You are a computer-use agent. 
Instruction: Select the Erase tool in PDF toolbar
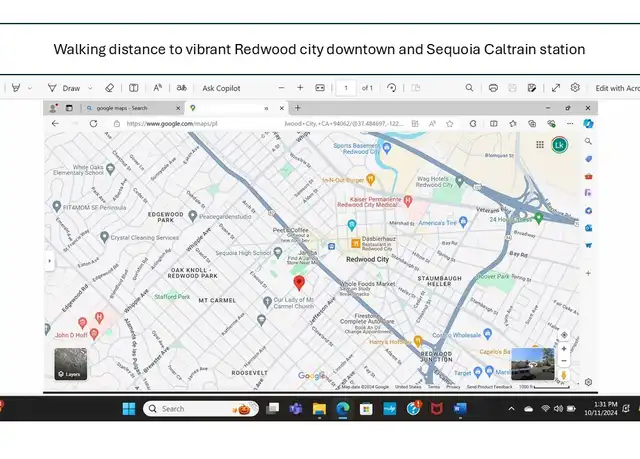(109, 88)
